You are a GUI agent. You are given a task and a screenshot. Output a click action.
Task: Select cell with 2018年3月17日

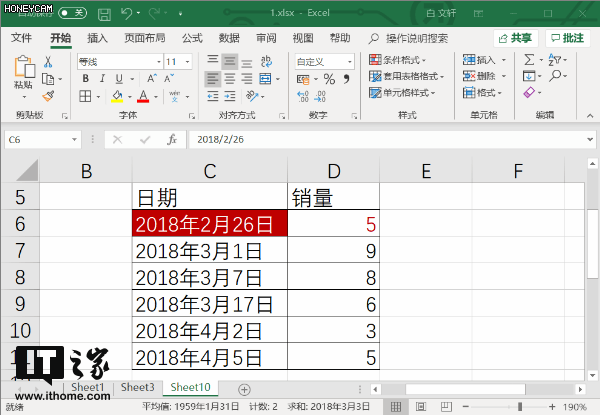click(210, 304)
